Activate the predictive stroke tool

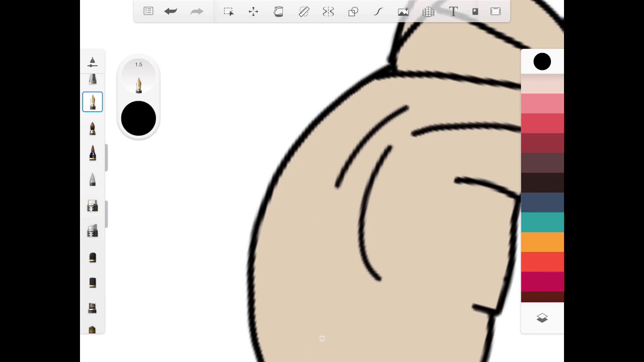(x=378, y=11)
